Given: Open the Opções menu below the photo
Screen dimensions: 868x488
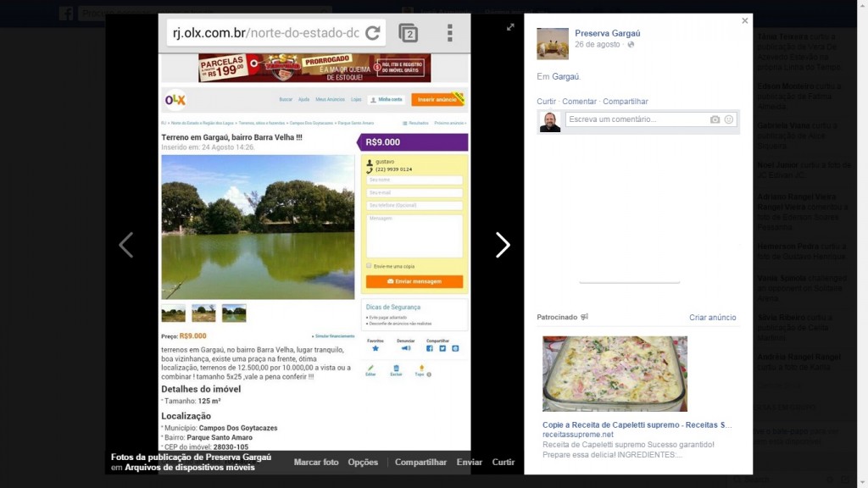Looking at the screenshot, I should pyautogui.click(x=363, y=462).
